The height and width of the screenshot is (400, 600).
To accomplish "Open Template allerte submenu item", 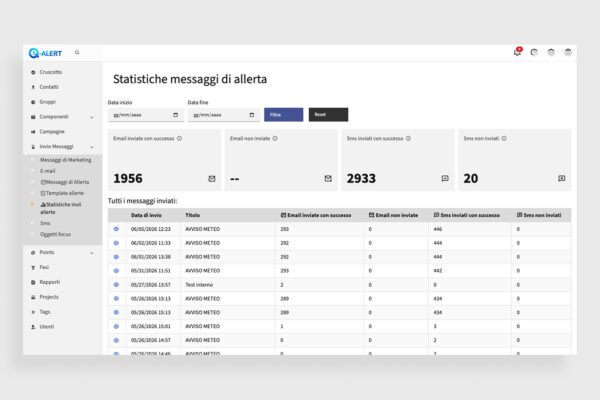I will [x=62, y=193].
